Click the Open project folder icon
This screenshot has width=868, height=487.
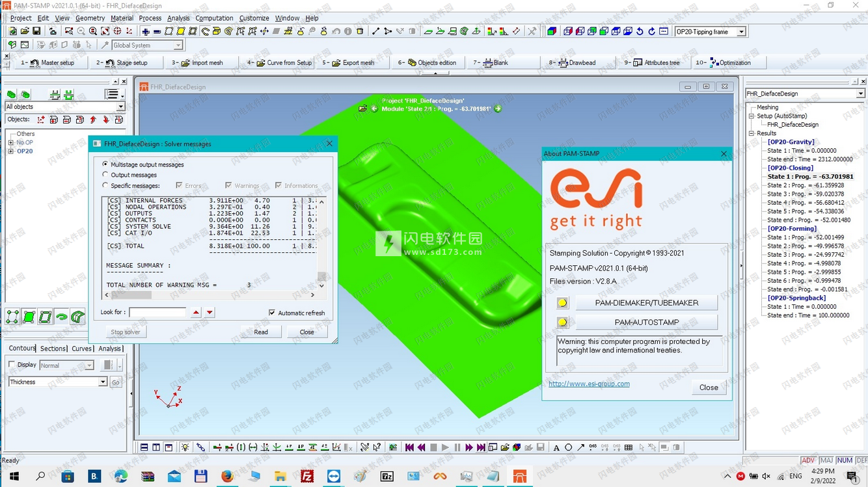(25, 31)
